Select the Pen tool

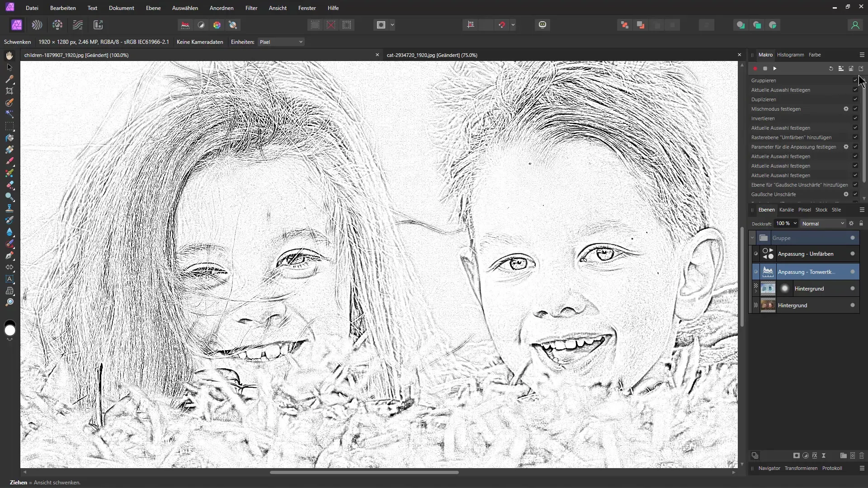9,255
